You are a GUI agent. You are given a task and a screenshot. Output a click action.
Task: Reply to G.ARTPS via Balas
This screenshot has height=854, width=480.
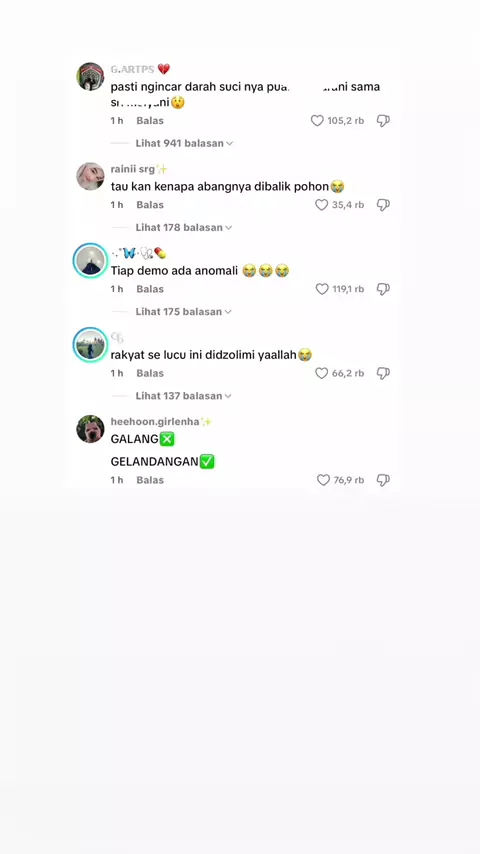[x=150, y=121]
